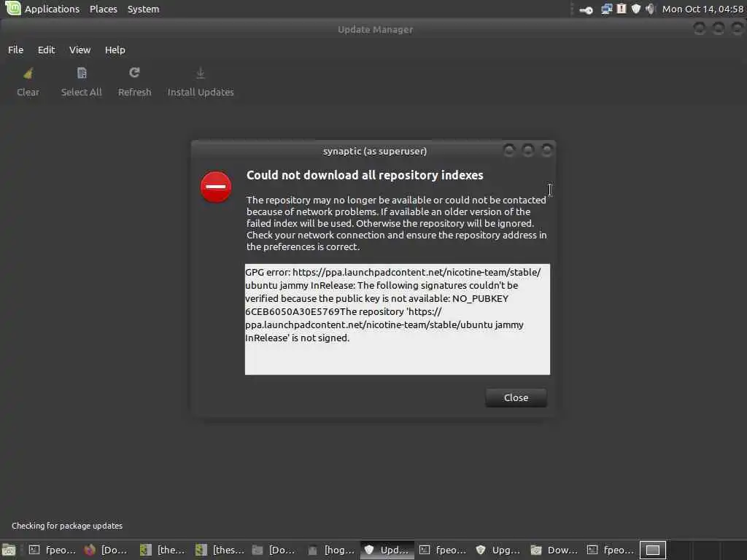Open the network connection tray icon
The image size is (747, 560).
point(606,9)
